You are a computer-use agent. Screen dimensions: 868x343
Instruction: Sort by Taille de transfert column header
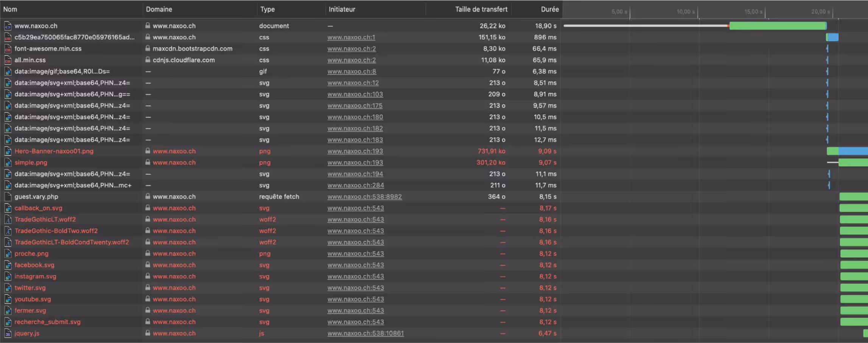pos(481,9)
